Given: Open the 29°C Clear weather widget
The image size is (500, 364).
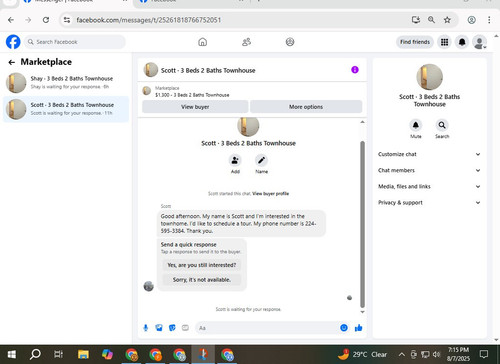Looking at the screenshot, I should tap(362, 354).
